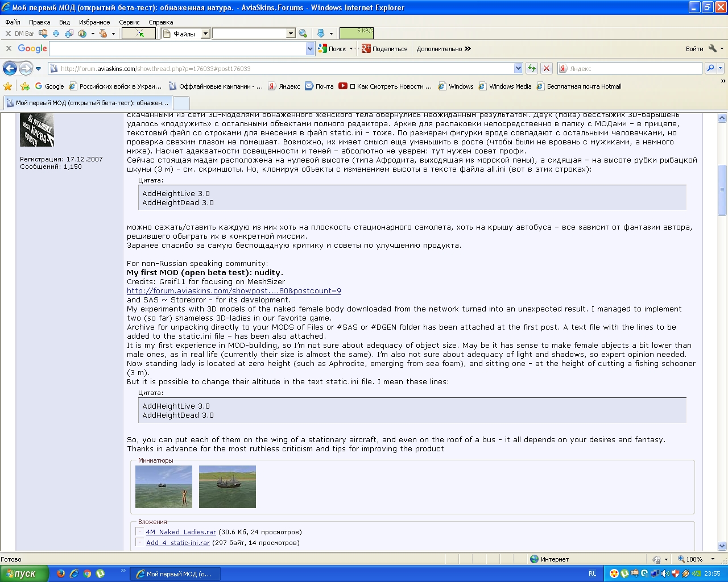Open the first sea screenshot thumbnail
This screenshot has height=582, width=728.
pyautogui.click(x=164, y=487)
